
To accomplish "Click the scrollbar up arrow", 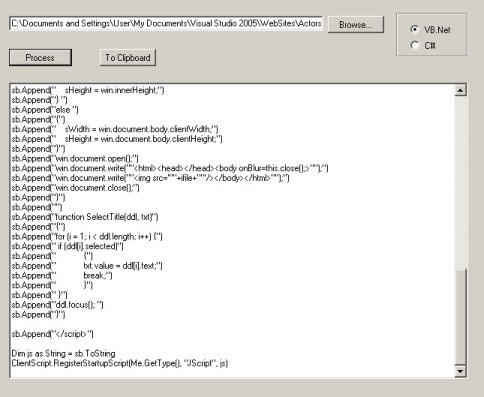I will tap(460, 90).
